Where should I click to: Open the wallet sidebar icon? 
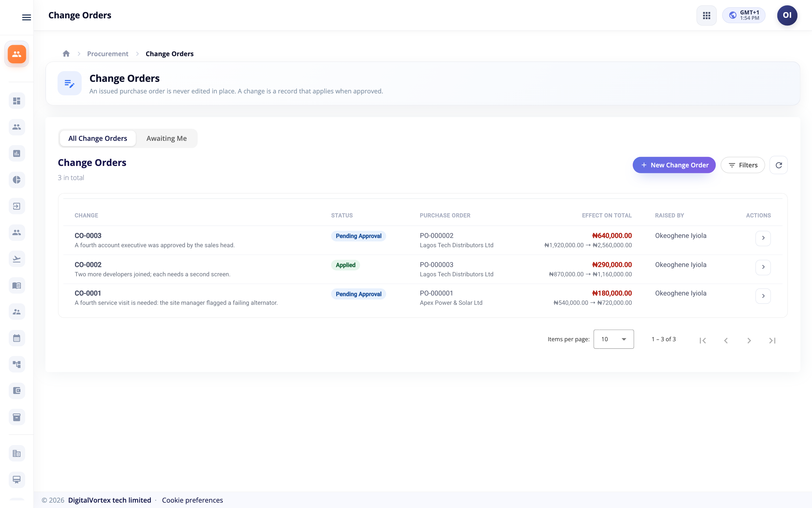[17, 391]
